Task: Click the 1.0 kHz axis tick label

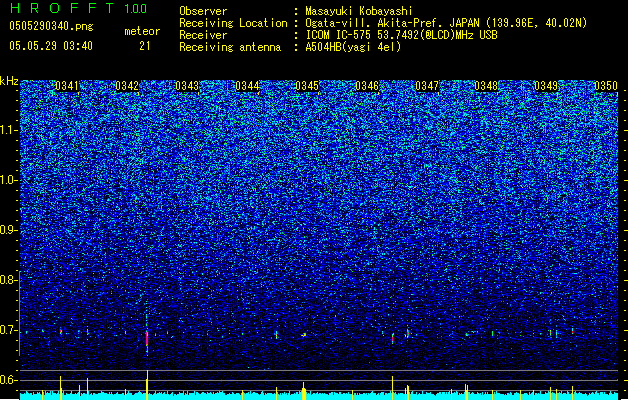Action: [x=8, y=180]
